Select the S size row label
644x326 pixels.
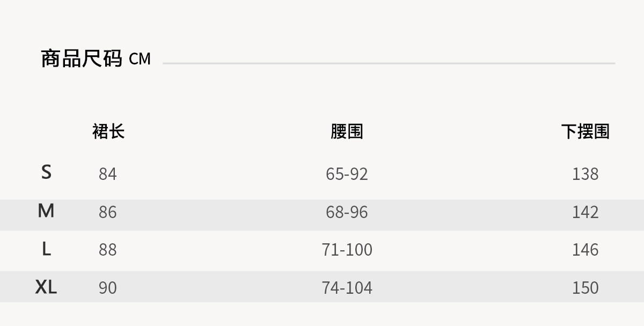(47, 172)
